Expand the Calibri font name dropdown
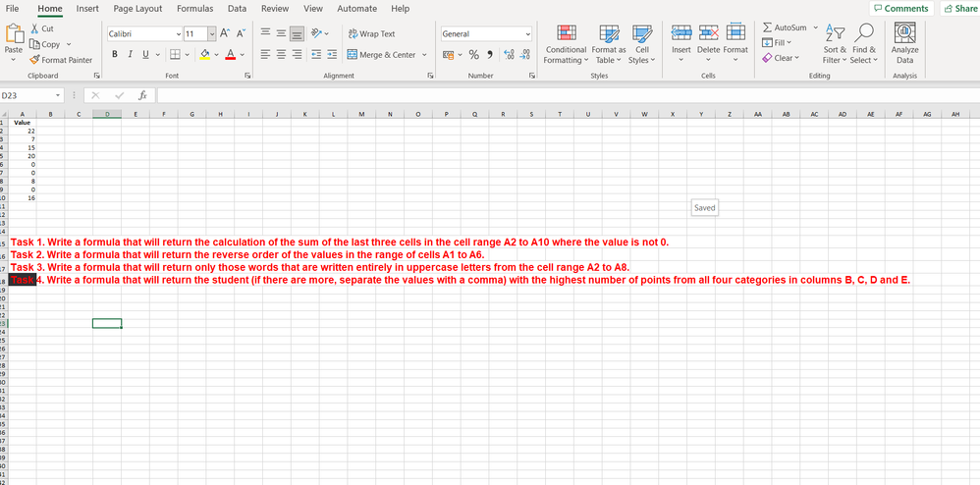980x485 pixels. pyautogui.click(x=179, y=33)
